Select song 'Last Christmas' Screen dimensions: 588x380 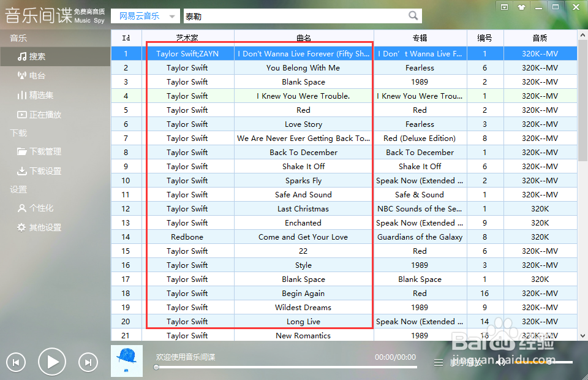coord(303,209)
